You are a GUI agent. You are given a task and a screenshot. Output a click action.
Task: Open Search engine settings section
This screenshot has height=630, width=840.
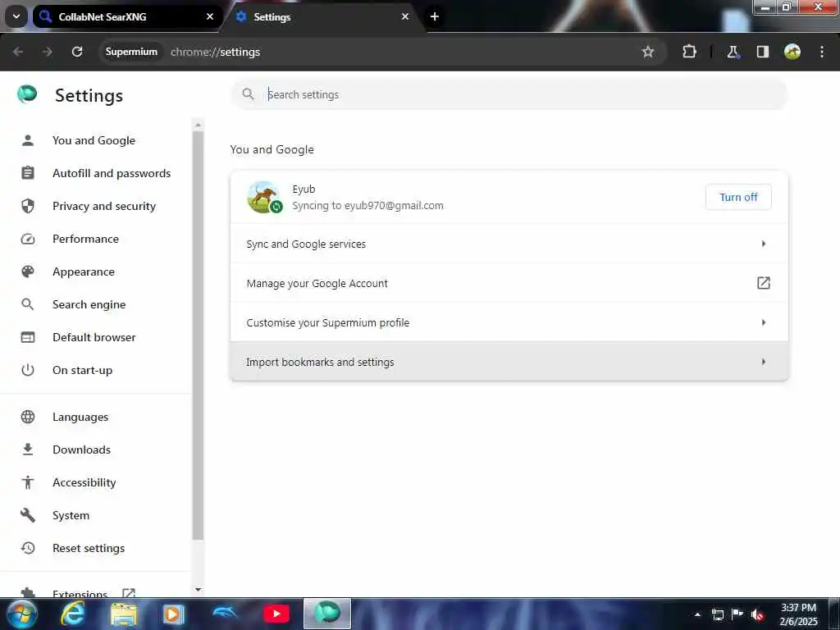click(95, 304)
